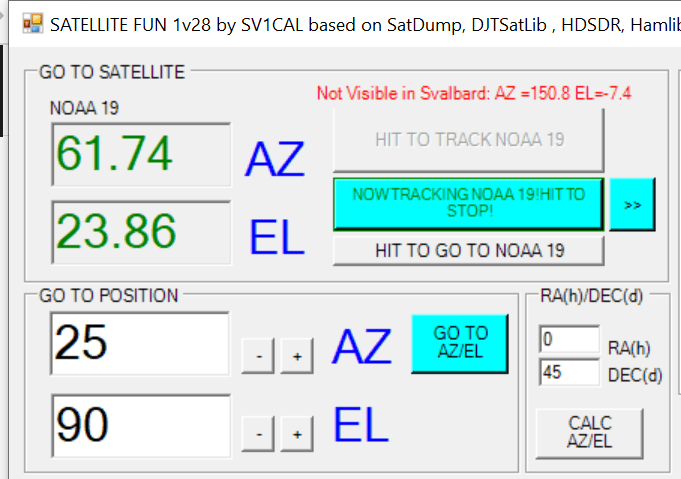The image size is (681, 479).
Task: Select the Go To Position AZ field showing 25
Action: pos(139,344)
